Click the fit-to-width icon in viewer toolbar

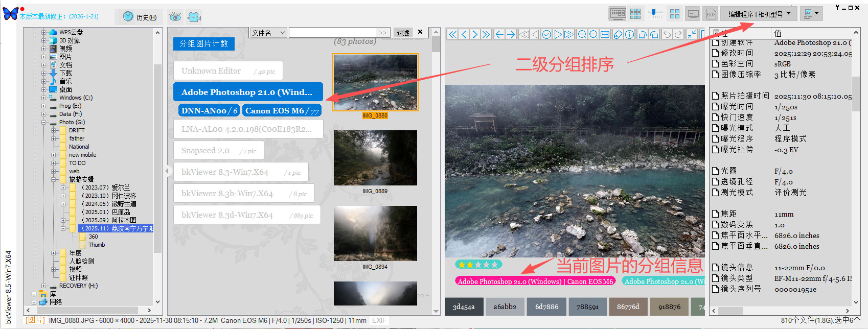coord(605,34)
